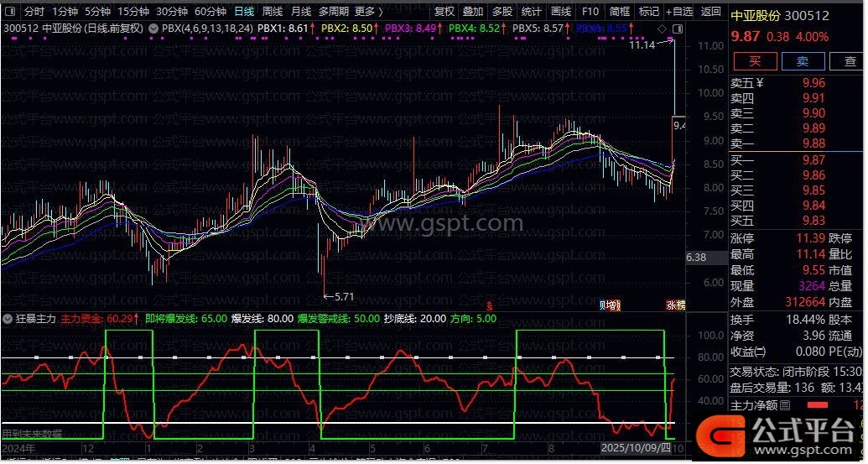Click the red 买 buy button
Image resolution: width=868 pixels, height=464 pixels.
(755, 61)
